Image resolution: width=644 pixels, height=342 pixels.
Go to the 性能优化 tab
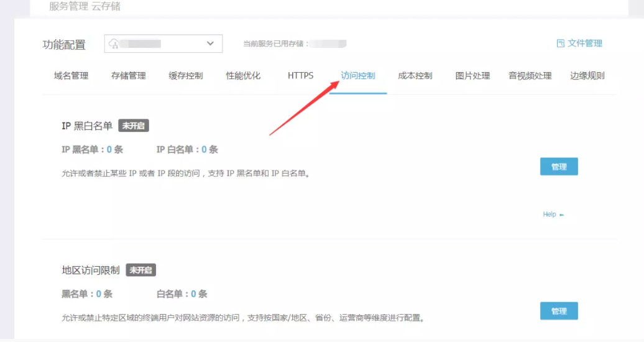pyautogui.click(x=243, y=76)
